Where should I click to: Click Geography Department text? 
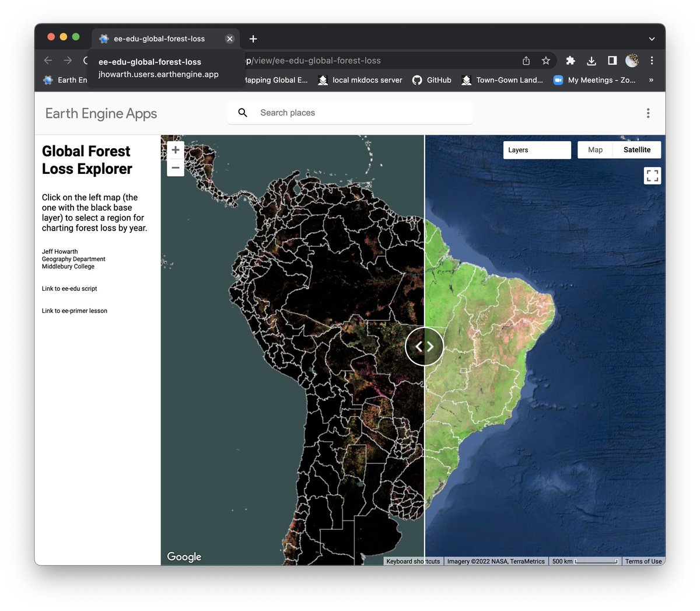(73, 259)
